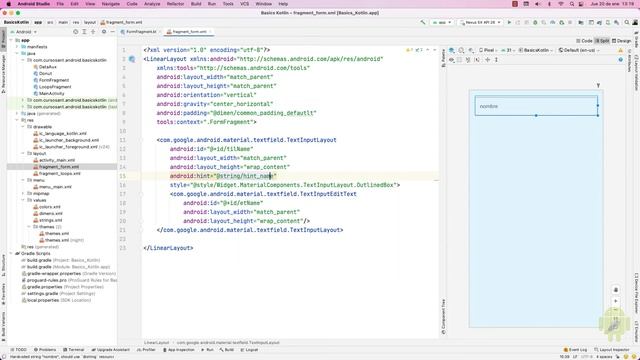This screenshot has width=640, height=360.
Task: Open the Layout Inspector
Action: (611, 350)
